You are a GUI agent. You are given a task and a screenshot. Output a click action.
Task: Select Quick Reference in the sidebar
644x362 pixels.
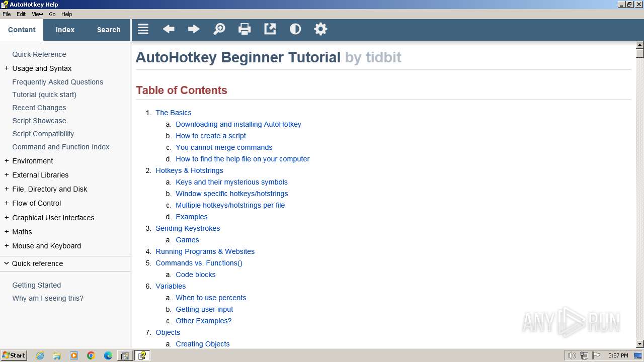[39, 54]
